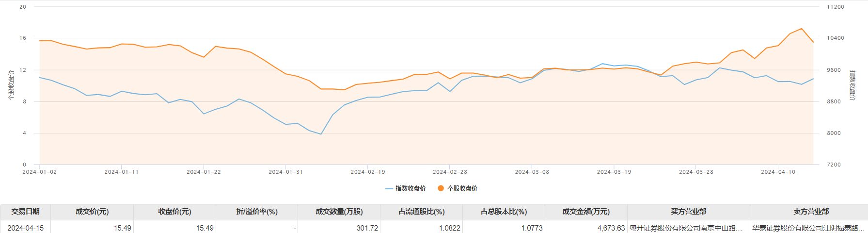Select the 买方营业部 column header
Image resolution: width=868 pixels, height=233 pixels.
688,212
